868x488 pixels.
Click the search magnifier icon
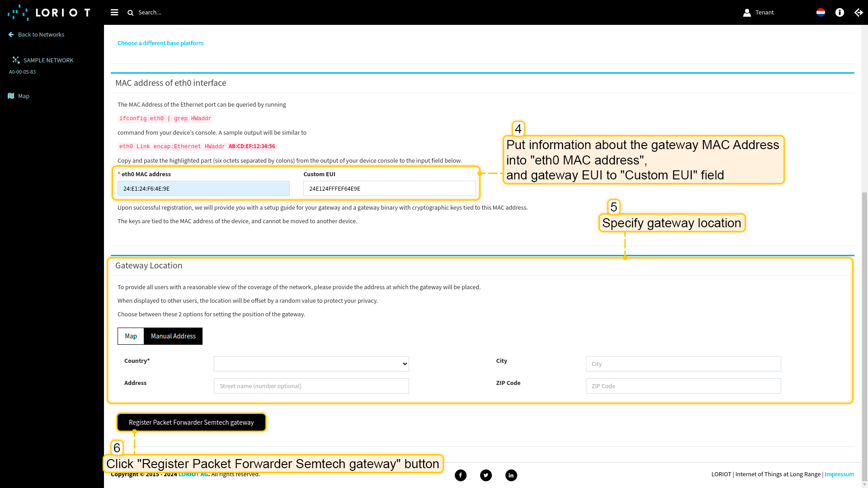tap(131, 12)
